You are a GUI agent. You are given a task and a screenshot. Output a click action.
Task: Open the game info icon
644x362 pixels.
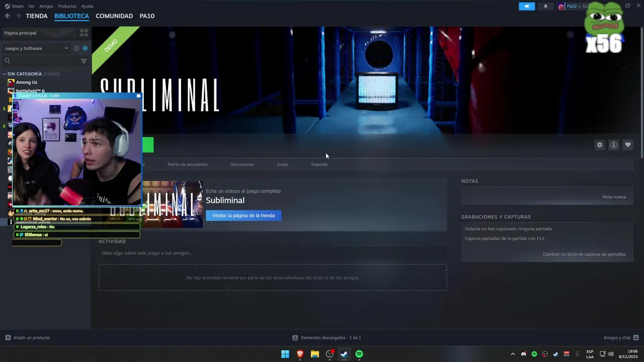[613, 145]
